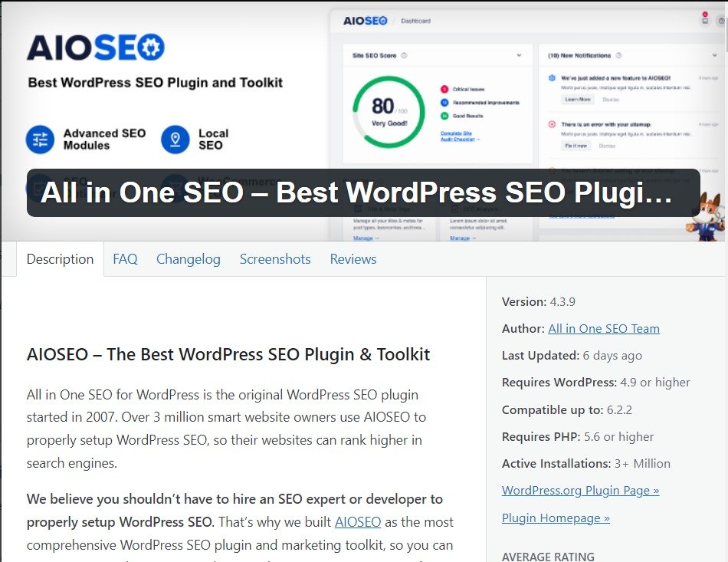Collapse the Site SEO Score panel chevron
Image resolution: width=728 pixels, height=562 pixels.
(x=519, y=55)
